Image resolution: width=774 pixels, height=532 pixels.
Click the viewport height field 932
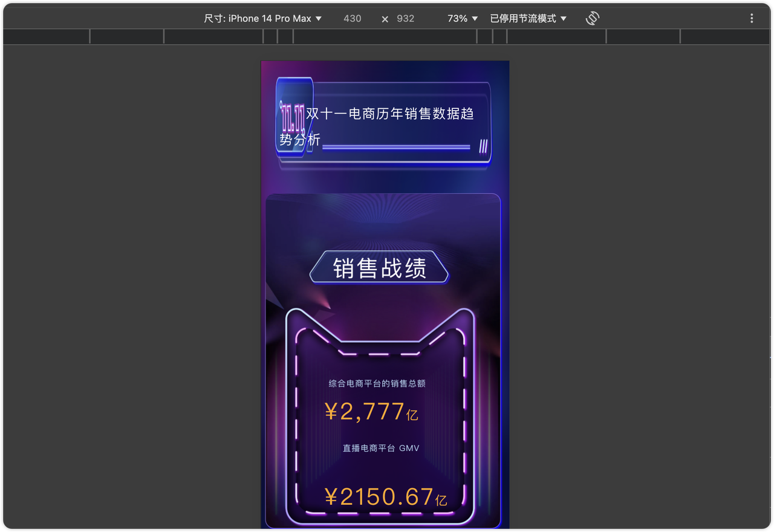click(406, 19)
